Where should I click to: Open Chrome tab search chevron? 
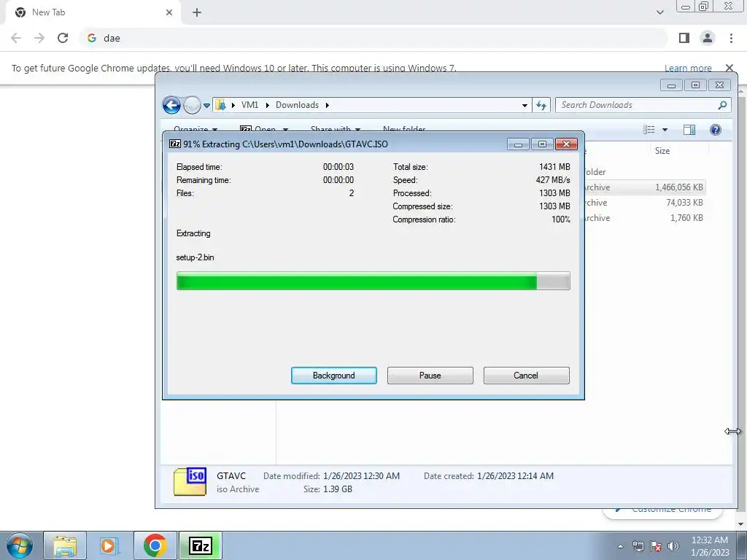pos(659,12)
